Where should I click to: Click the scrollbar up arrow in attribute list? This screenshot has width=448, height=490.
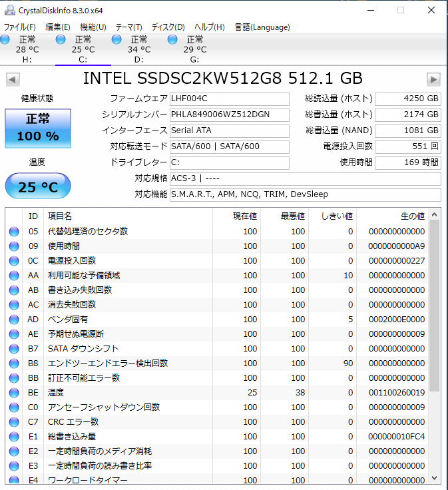(434, 214)
